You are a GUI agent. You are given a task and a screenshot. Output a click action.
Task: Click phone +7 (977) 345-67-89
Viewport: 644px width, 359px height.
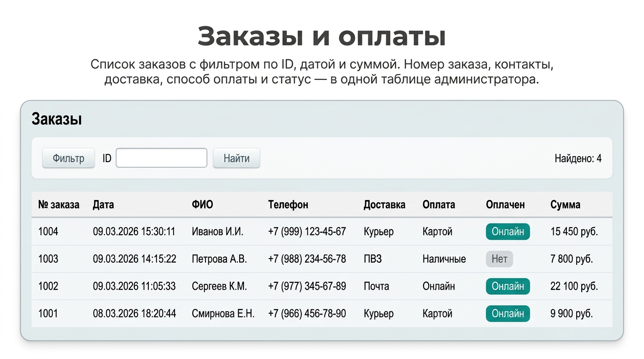click(x=307, y=286)
